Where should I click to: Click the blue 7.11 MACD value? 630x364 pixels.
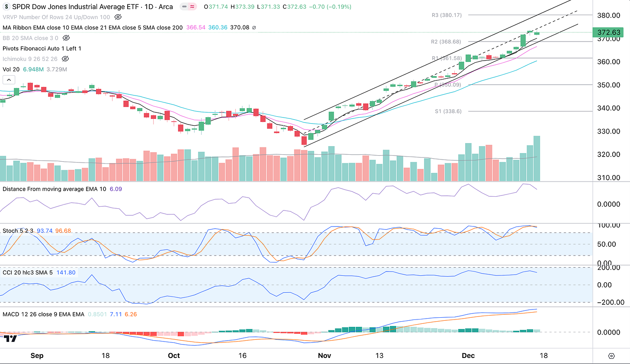point(116,314)
